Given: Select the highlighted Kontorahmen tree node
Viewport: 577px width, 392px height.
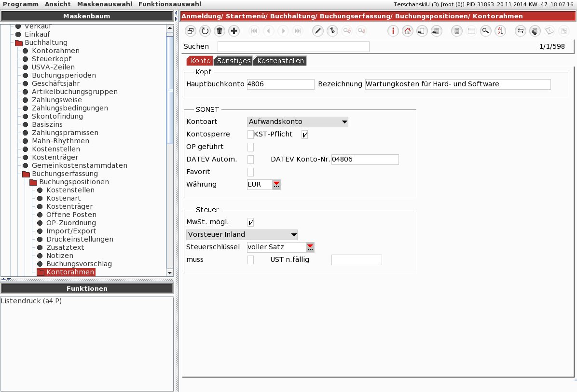Looking at the screenshot, I should (x=66, y=272).
